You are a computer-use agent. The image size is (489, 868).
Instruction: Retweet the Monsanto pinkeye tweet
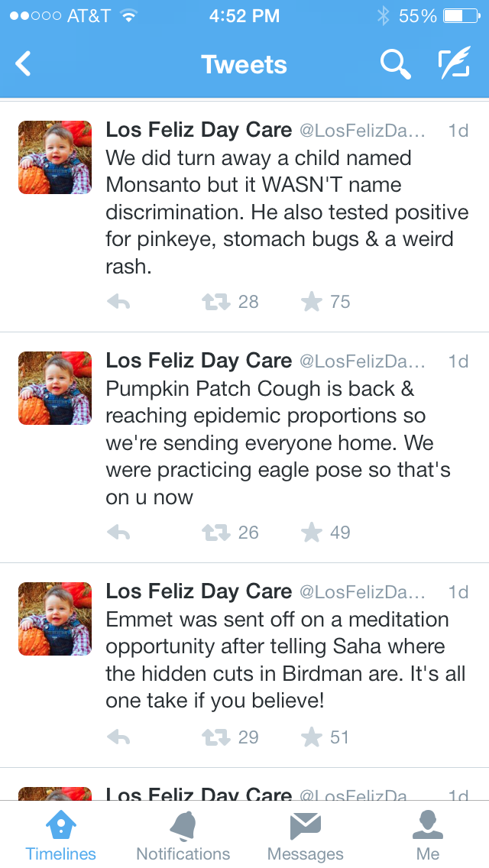pyautogui.click(x=215, y=303)
